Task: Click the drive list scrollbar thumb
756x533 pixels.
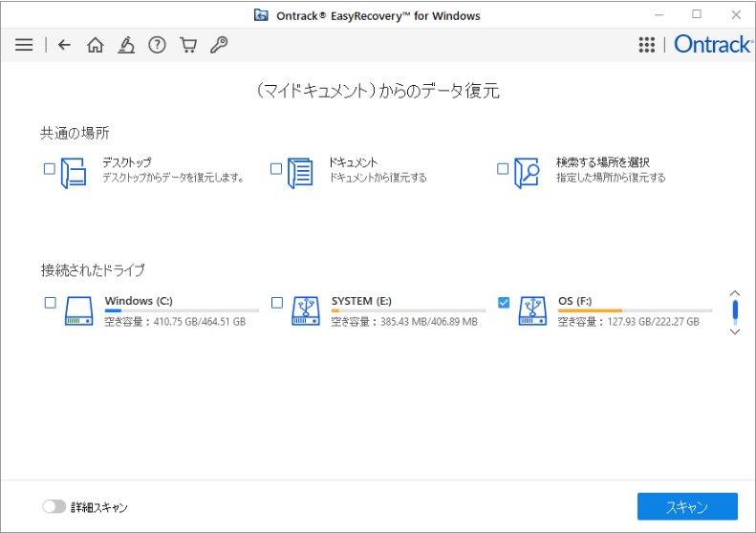Action: pos(734,310)
